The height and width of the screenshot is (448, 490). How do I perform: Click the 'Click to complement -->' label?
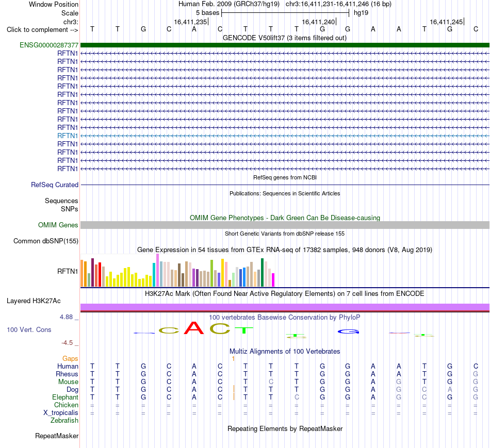tap(42, 30)
